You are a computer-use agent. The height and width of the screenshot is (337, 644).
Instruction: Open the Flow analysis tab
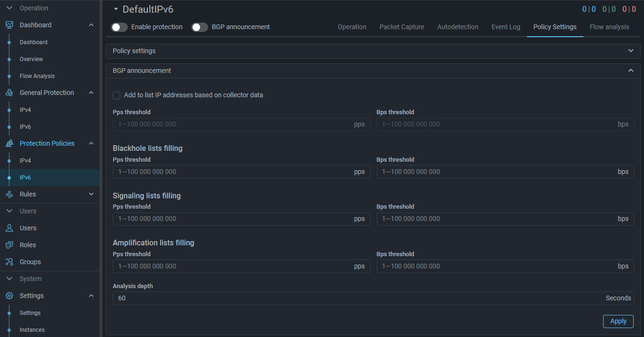point(609,27)
